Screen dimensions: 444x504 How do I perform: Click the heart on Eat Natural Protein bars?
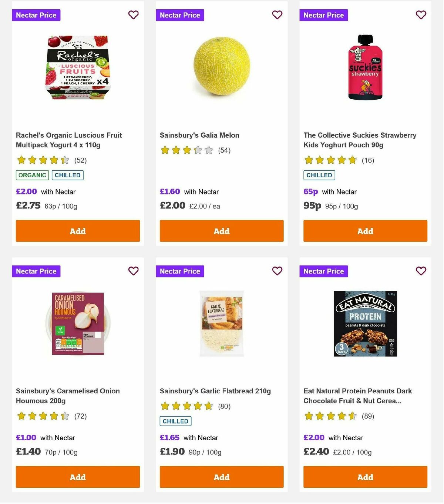tap(421, 271)
